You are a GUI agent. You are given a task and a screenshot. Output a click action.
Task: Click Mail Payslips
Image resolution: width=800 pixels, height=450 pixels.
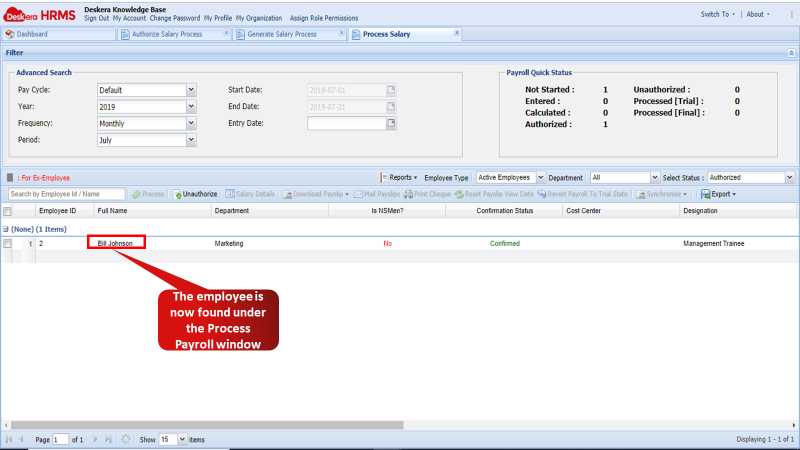pos(377,194)
